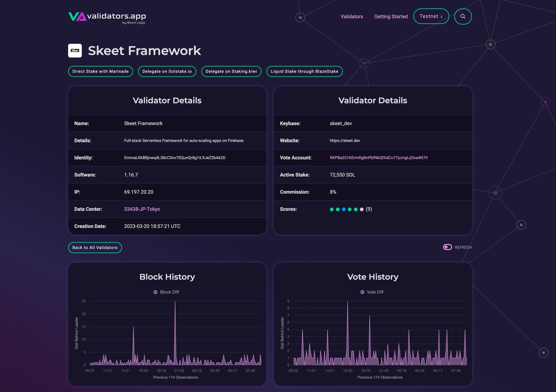Click Delegate on Solstake.io button

pos(167,71)
